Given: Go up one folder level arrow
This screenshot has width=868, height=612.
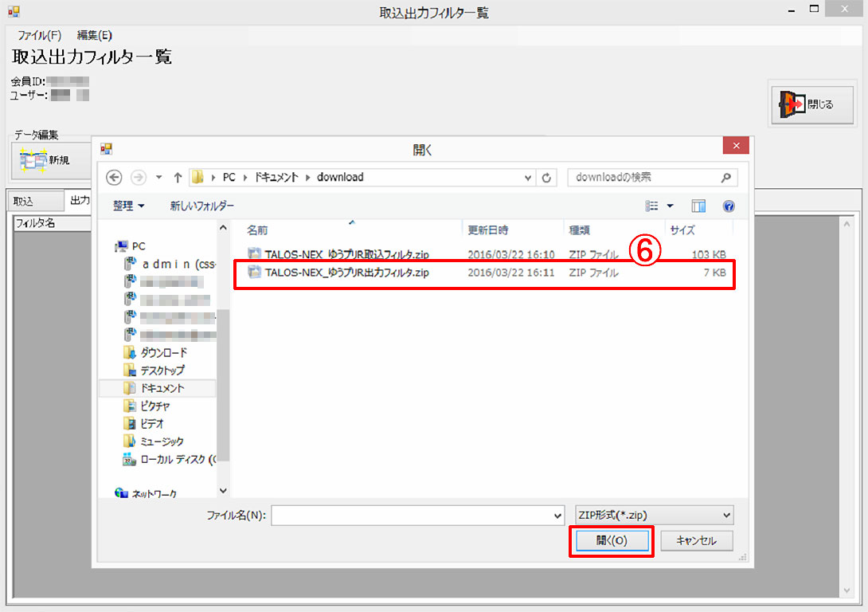Looking at the screenshot, I should (x=178, y=177).
